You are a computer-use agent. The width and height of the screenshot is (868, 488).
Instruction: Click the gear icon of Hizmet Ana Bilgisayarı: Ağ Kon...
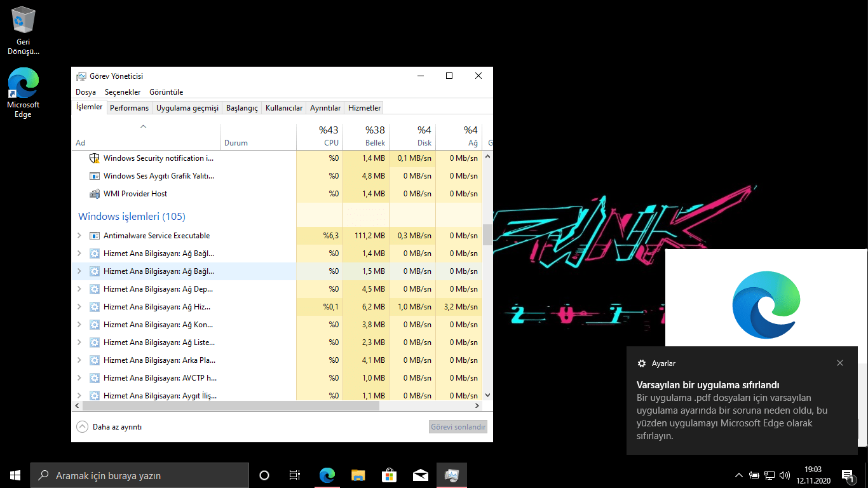[95, 325]
